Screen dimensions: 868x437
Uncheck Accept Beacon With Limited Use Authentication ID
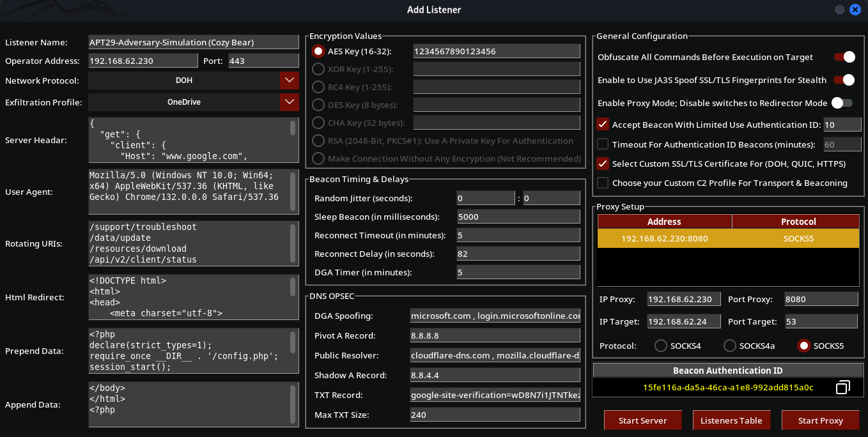coord(602,125)
